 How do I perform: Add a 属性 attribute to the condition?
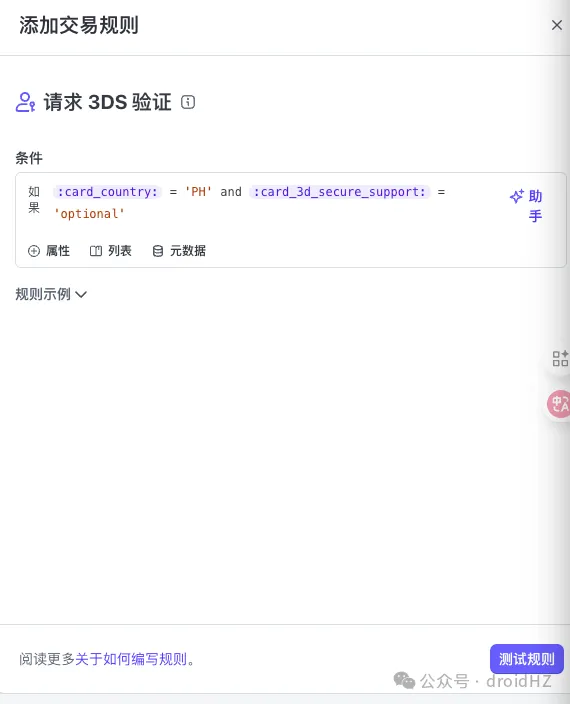(49, 251)
